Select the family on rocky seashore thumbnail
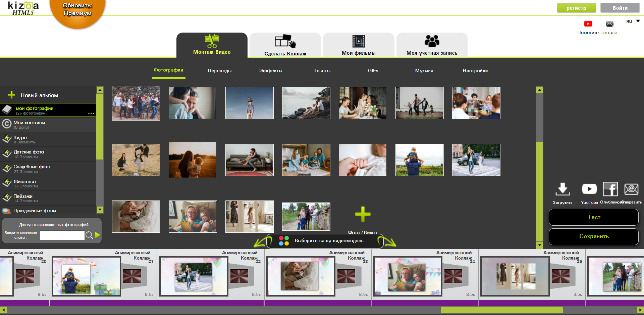 tap(306, 103)
